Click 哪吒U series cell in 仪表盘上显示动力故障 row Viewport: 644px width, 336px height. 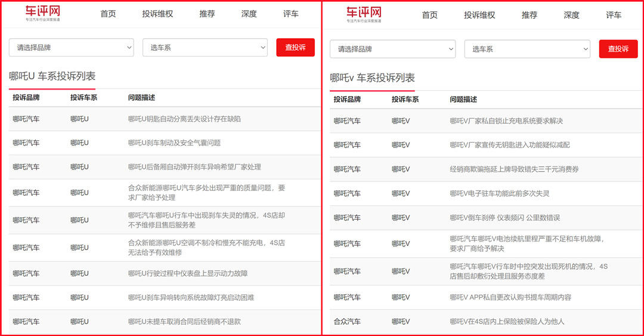click(x=79, y=273)
